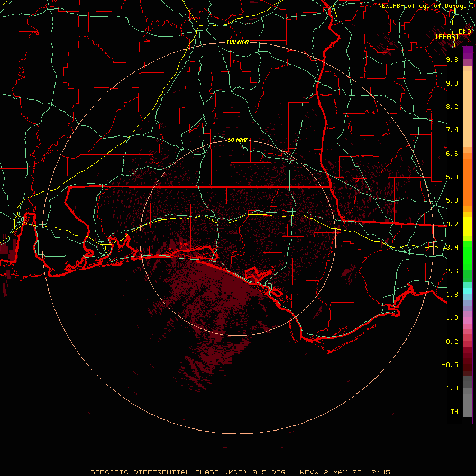Click the bright yellow band on the color scale

pos(467,226)
